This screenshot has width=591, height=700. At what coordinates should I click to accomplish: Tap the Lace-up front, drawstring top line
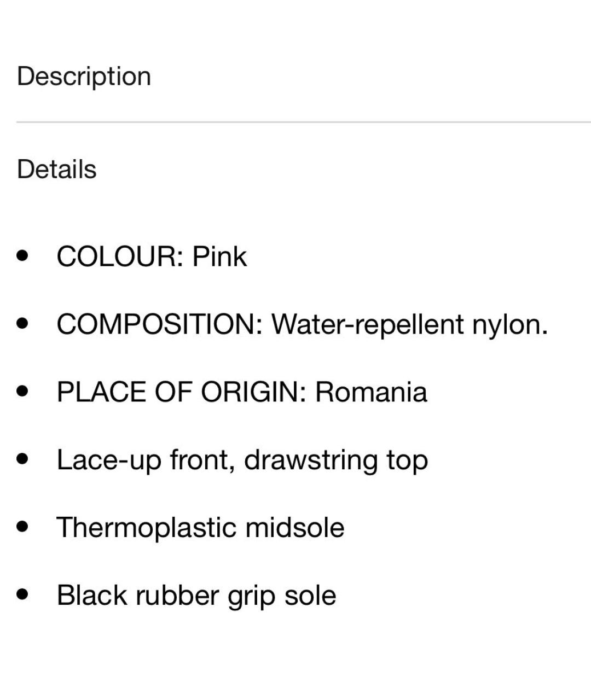(x=242, y=460)
